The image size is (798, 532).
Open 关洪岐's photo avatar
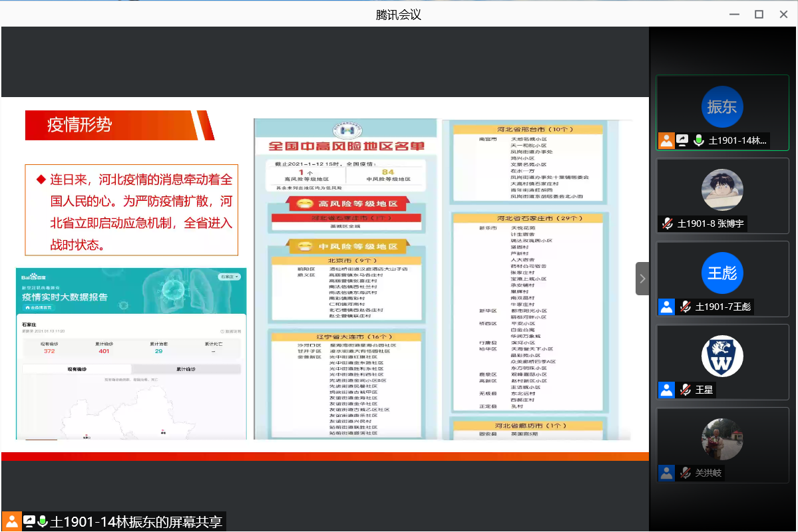point(722,439)
